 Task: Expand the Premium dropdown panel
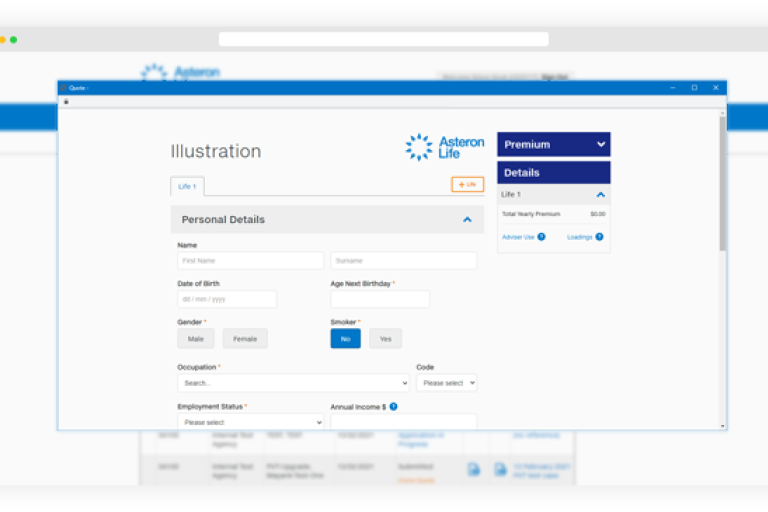(600, 145)
